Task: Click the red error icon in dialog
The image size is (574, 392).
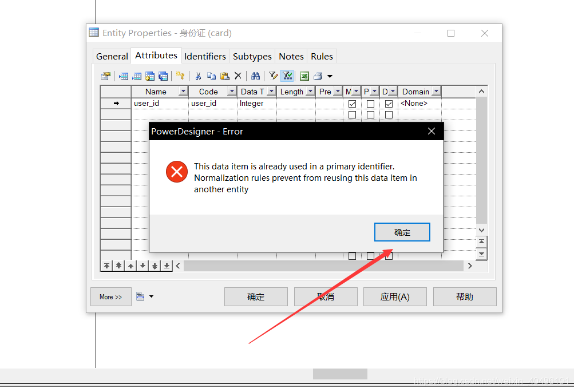Action: (177, 172)
